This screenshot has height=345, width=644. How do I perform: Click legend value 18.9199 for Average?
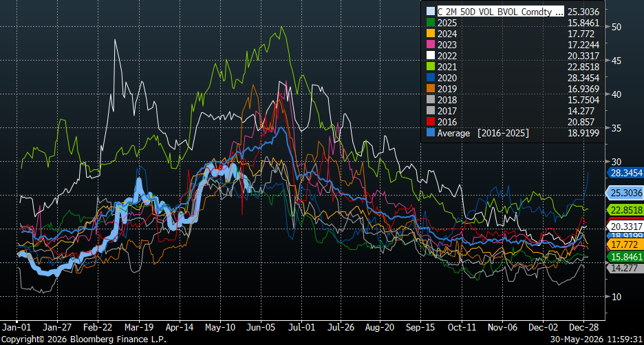pyautogui.click(x=583, y=133)
